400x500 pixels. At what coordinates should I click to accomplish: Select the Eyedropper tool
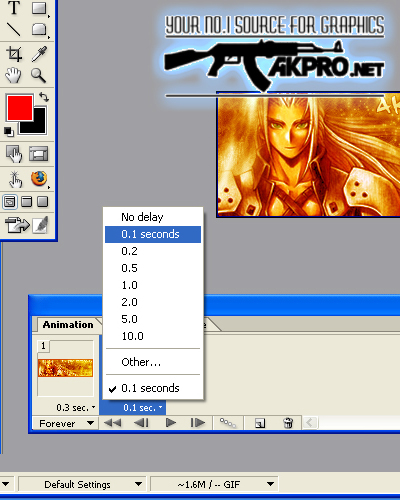[39, 54]
